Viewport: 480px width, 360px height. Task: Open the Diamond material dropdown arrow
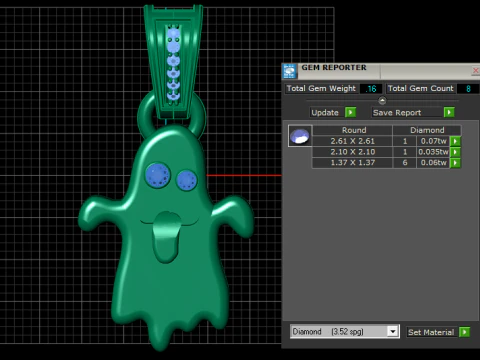coord(393,332)
